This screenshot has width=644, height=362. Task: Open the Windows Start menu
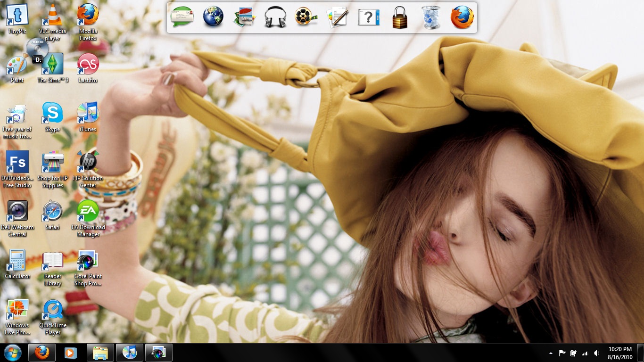[13, 353]
